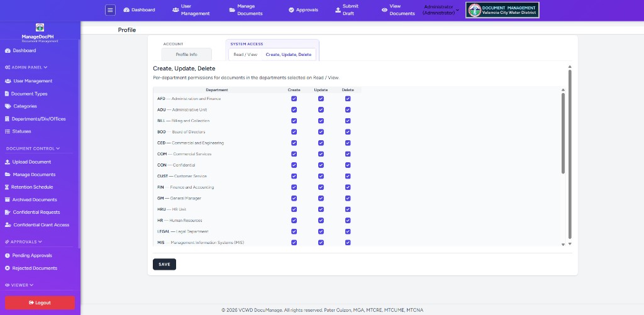Click the Document Types file icon

pos(7,94)
